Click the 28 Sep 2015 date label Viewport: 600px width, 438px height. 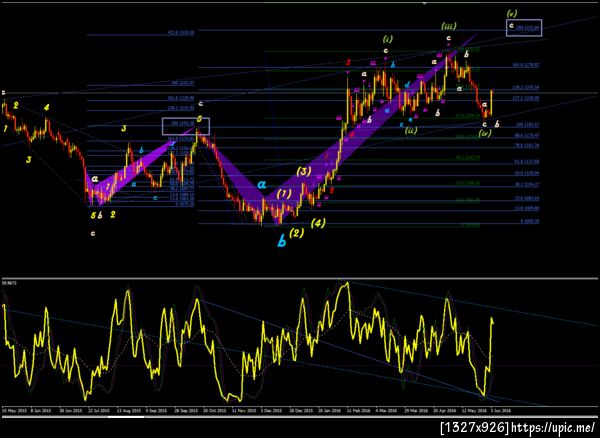click(x=185, y=410)
